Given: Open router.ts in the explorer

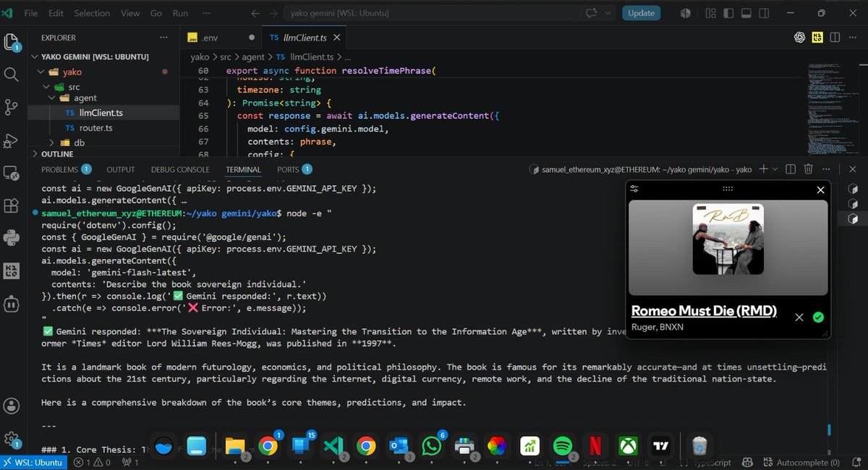Looking at the screenshot, I should (x=95, y=128).
